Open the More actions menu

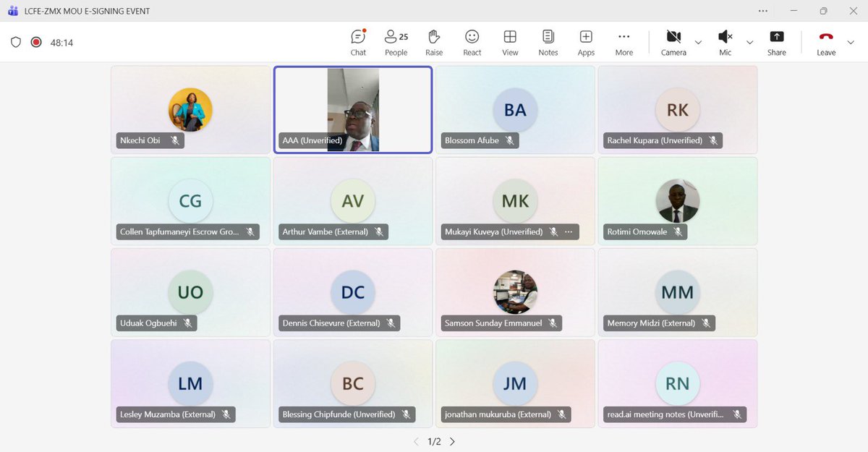(x=624, y=43)
